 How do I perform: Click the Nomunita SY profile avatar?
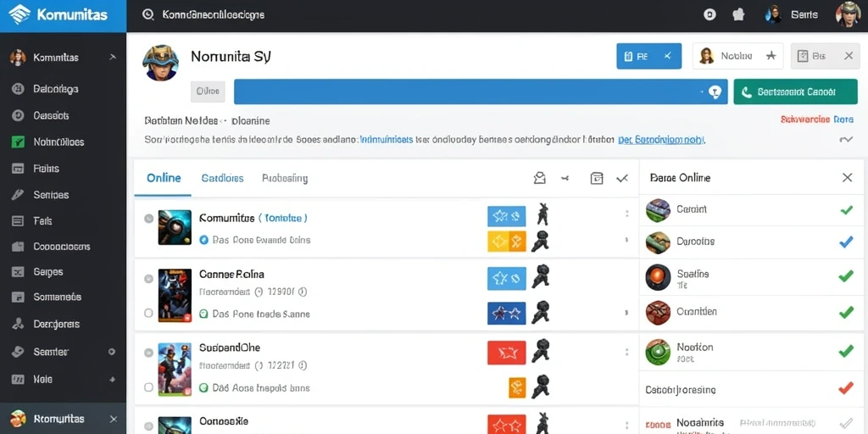coord(160,63)
